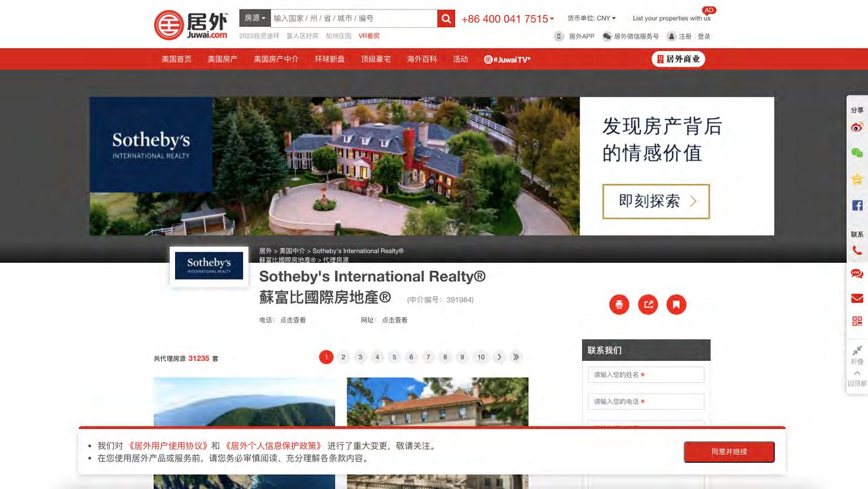Screen dimensions: 868x489
Task: Go to listing page 3
Action: click(x=360, y=357)
